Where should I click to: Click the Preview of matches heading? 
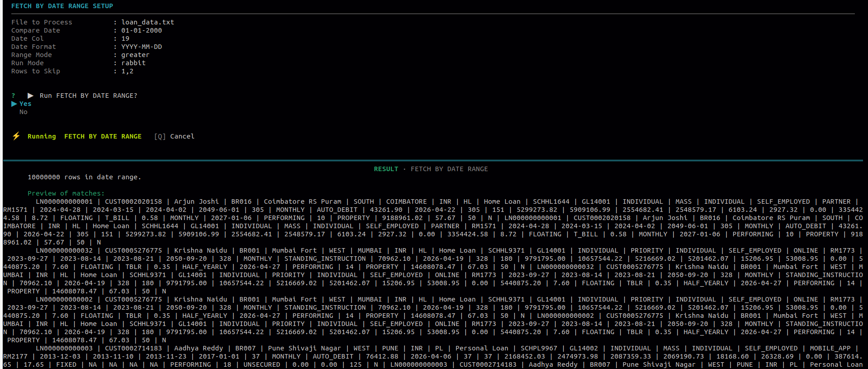point(66,193)
